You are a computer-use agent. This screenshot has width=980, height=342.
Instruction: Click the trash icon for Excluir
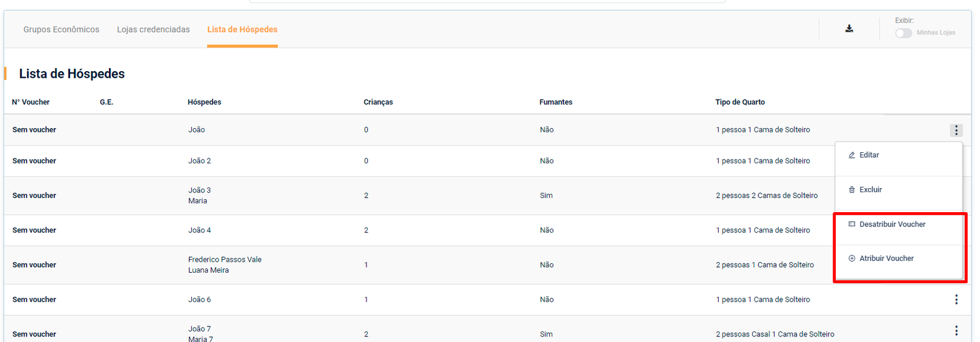click(852, 190)
